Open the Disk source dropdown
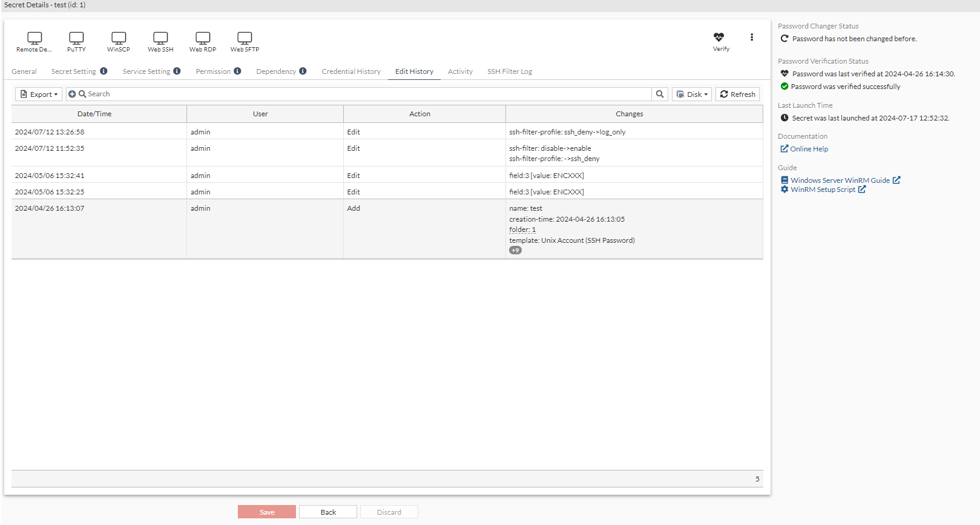Image resolution: width=980 pixels, height=525 pixels. pyautogui.click(x=692, y=94)
